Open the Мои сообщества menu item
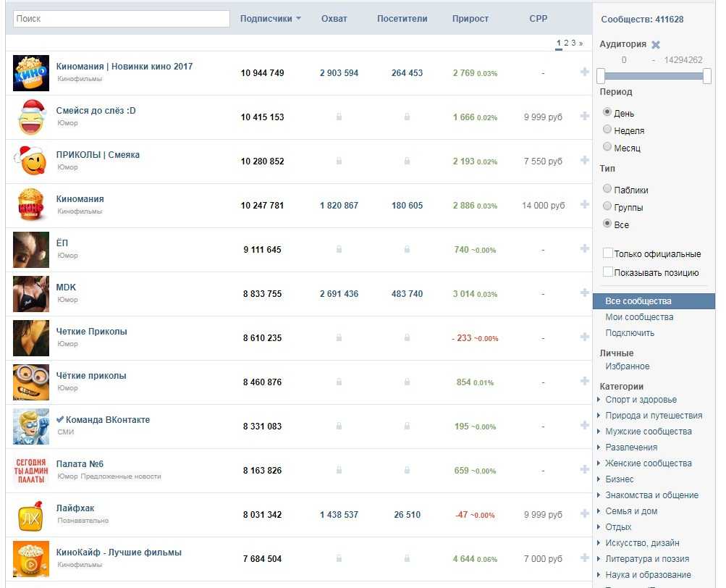Screen dimensions: 726x588 click(x=639, y=317)
